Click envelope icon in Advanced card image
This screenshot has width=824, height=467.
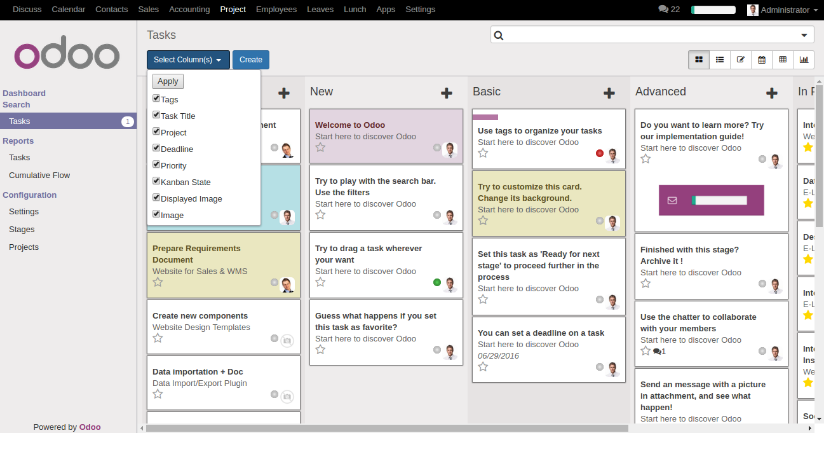pos(672,200)
